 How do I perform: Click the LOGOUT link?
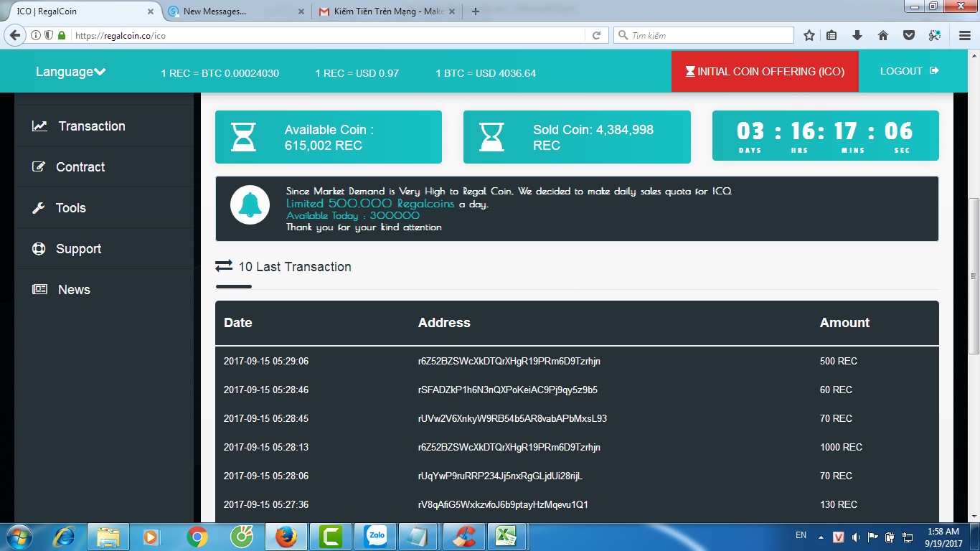[x=910, y=71]
